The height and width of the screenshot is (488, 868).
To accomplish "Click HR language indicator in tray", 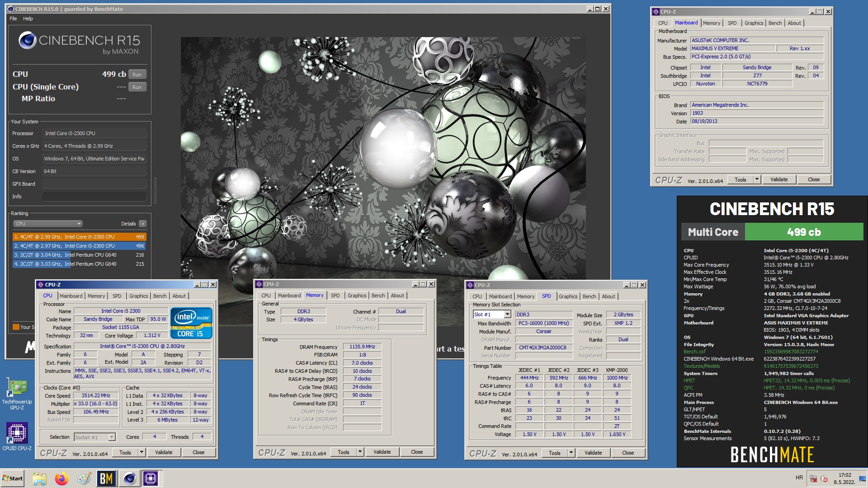I will (x=799, y=478).
